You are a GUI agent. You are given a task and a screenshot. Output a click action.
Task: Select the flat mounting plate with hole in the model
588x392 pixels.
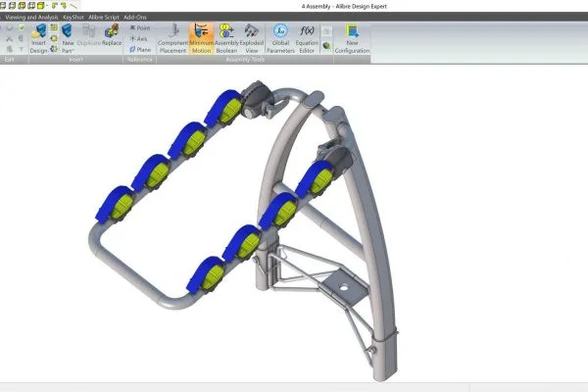(343, 287)
